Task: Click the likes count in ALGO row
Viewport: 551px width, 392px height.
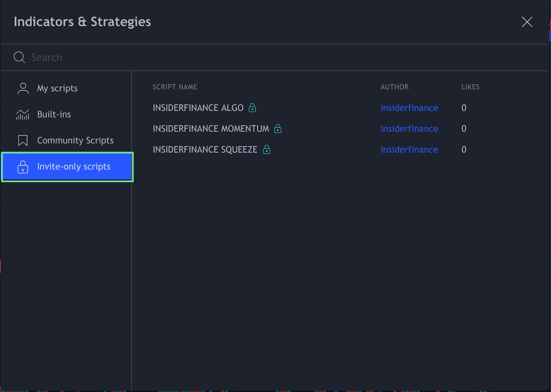Action: click(x=464, y=108)
